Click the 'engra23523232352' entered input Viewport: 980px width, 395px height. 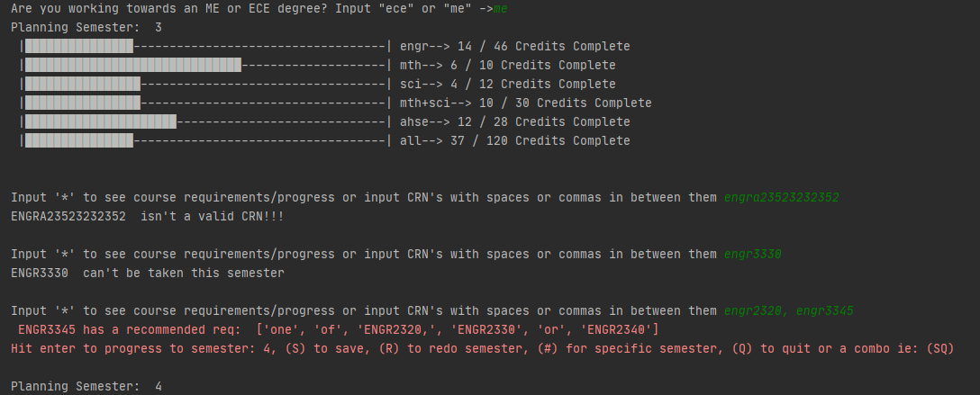(781, 198)
